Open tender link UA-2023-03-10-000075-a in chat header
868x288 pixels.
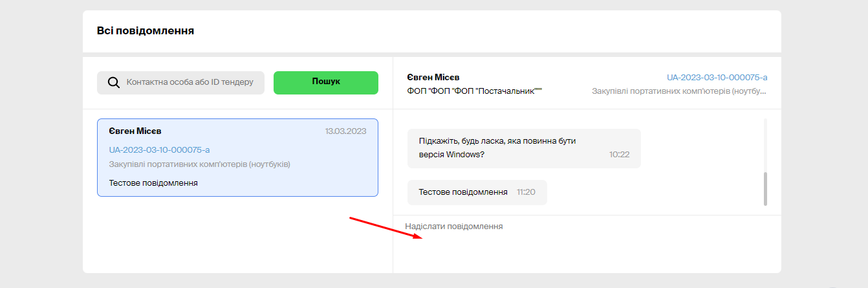tap(717, 78)
